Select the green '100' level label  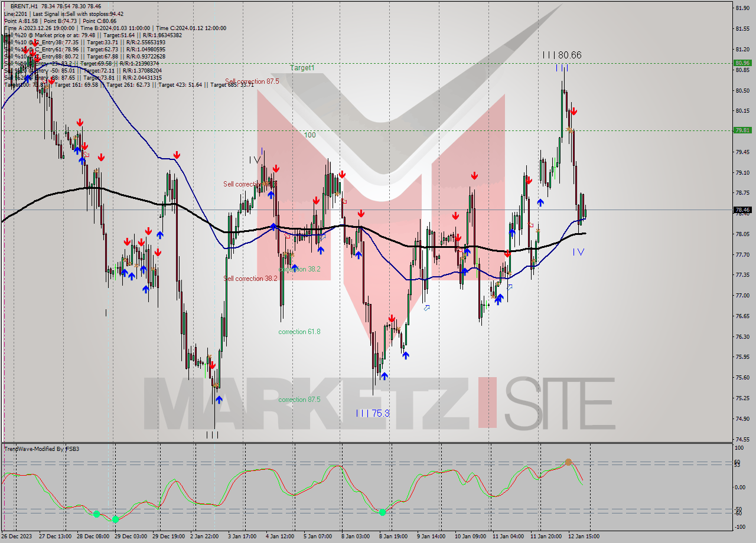click(309, 135)
